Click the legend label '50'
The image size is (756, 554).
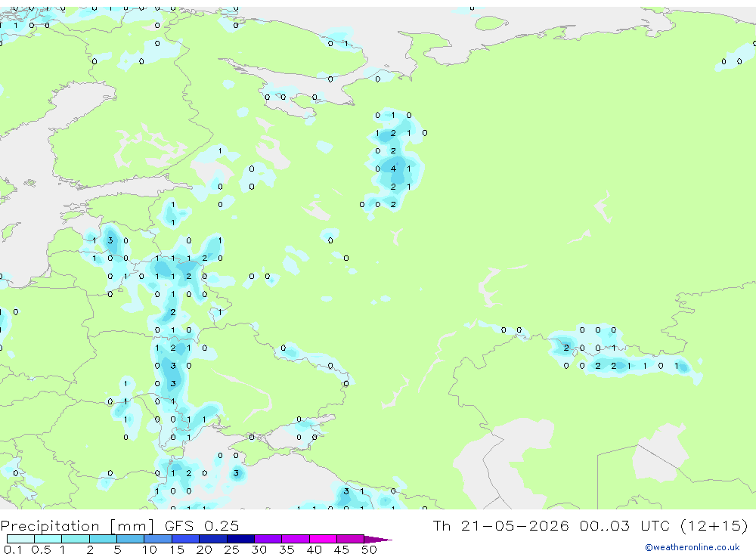pos(369,549)
